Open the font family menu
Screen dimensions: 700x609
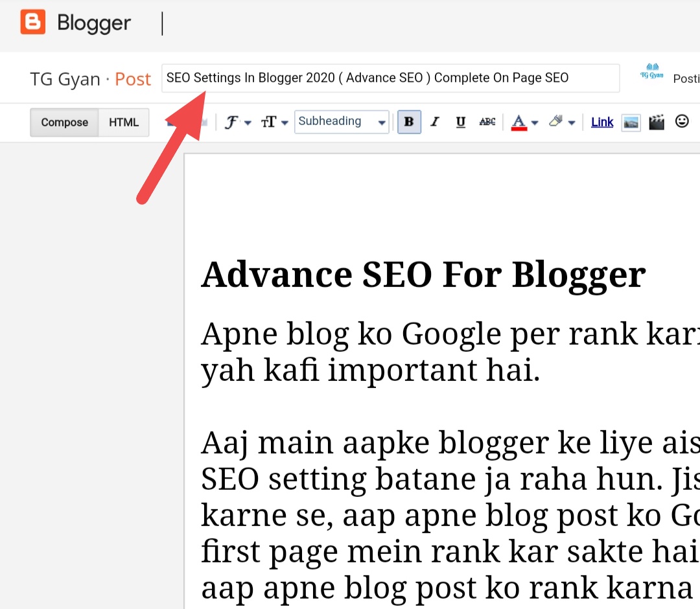point(237,122)
